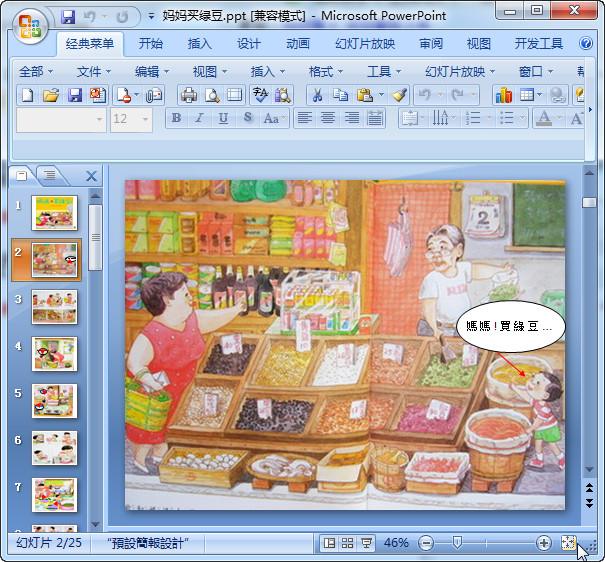Click the Center alignment icon
This screenshot has width=605, height=562.
328,118
